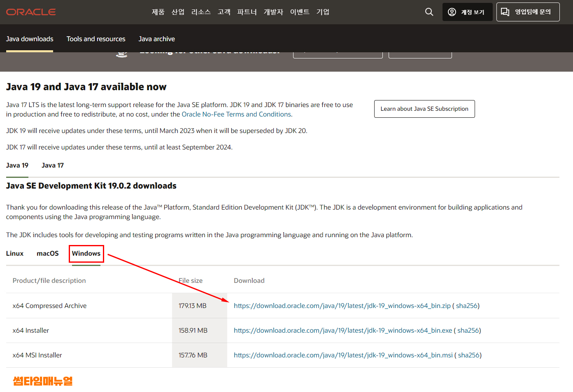Image resolution: width=573 pixels, height=392 pixels.
Task: Click the Download column header
Action: pos(249,280)
